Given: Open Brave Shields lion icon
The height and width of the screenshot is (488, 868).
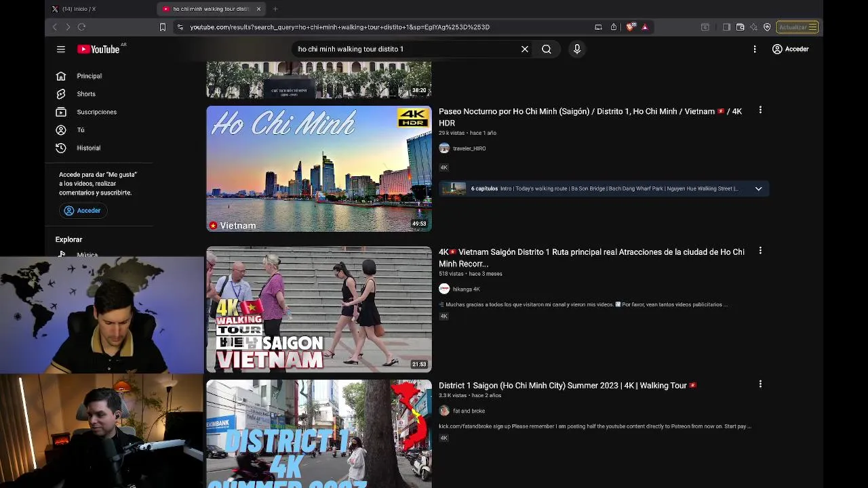Looking at the screenshot, I should pyautogui.click(x=631, y=27).
